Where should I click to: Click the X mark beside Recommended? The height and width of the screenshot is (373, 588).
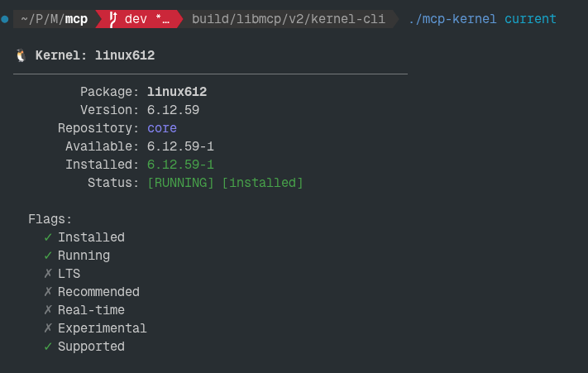click(x=48, y=292)
